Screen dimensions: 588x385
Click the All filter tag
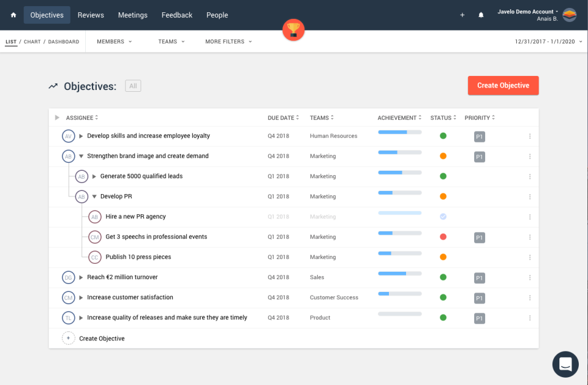coord(133,86)
